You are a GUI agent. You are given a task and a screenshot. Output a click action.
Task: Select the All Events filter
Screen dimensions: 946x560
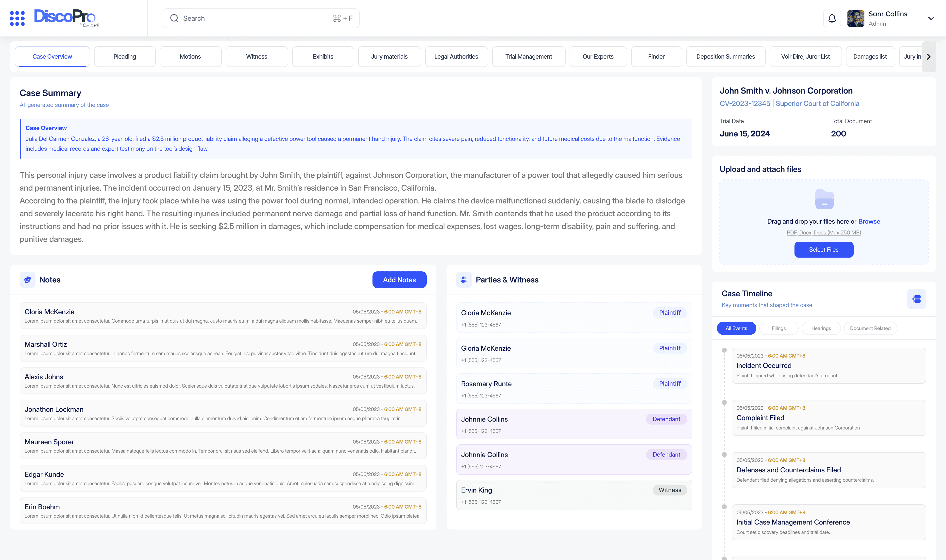coord(736,328)
